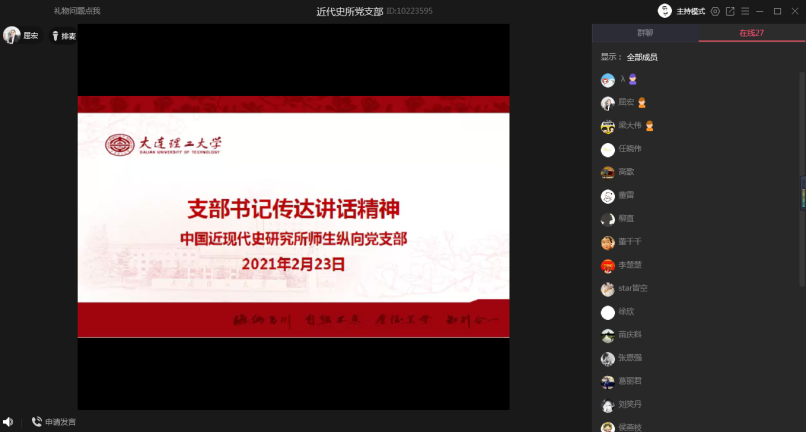Open channel settings hexagon icon

(x=715, y=11)
